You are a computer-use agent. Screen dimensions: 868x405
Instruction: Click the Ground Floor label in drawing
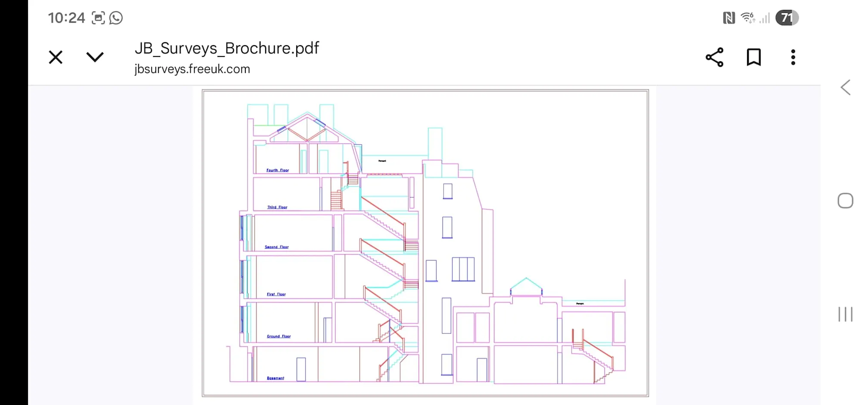pos(279,336)
